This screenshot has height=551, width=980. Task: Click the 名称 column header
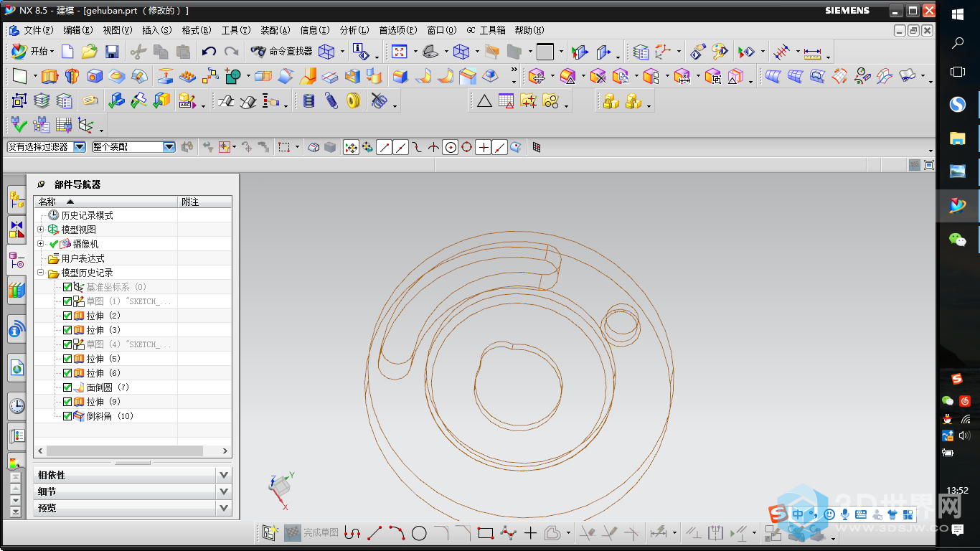[105, 202]
